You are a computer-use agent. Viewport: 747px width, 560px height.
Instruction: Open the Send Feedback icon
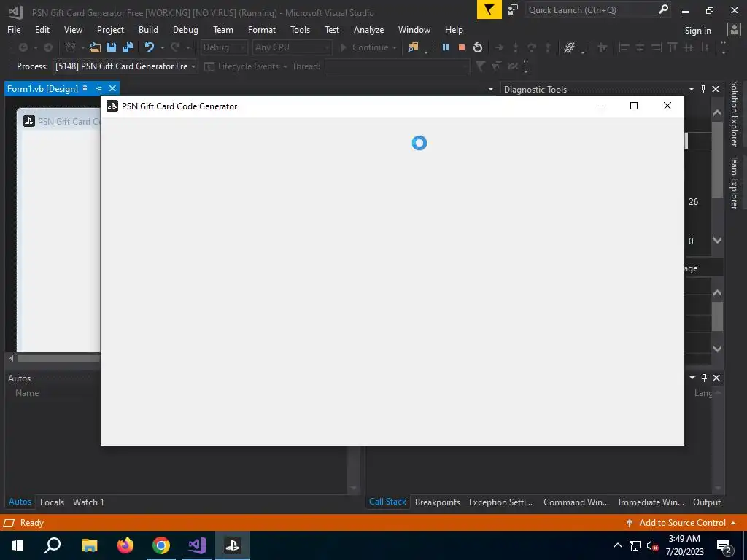point(513,9)
